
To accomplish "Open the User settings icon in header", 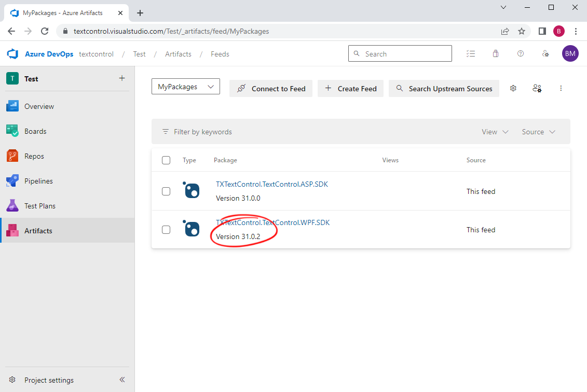I will point(545,54).
